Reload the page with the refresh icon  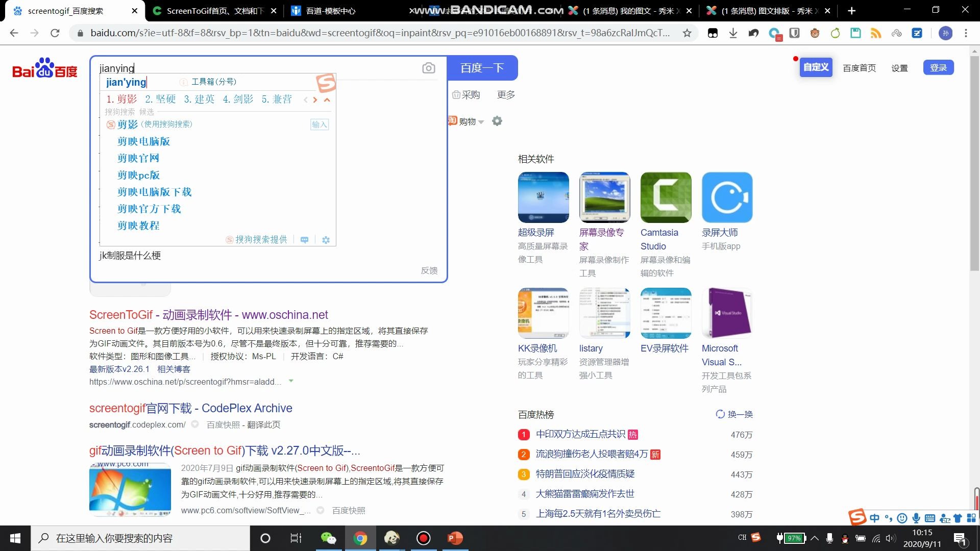pyautogui.click(x=55, y=33)
